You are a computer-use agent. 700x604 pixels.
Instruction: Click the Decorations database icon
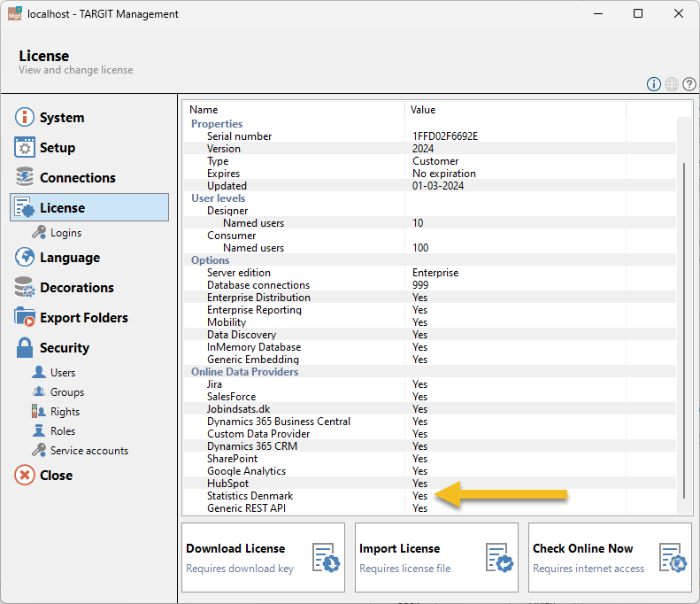coord(25,287)
